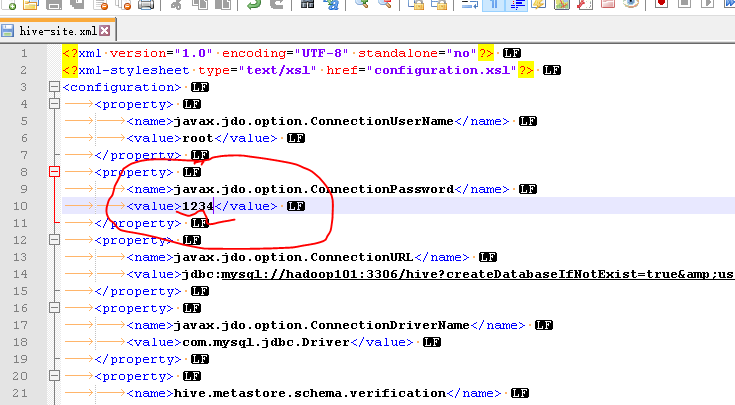Screen dimensions: 735x405
Task: Click javax.jdo.option.ConnectionDriverName text
Action: (322, 325)
